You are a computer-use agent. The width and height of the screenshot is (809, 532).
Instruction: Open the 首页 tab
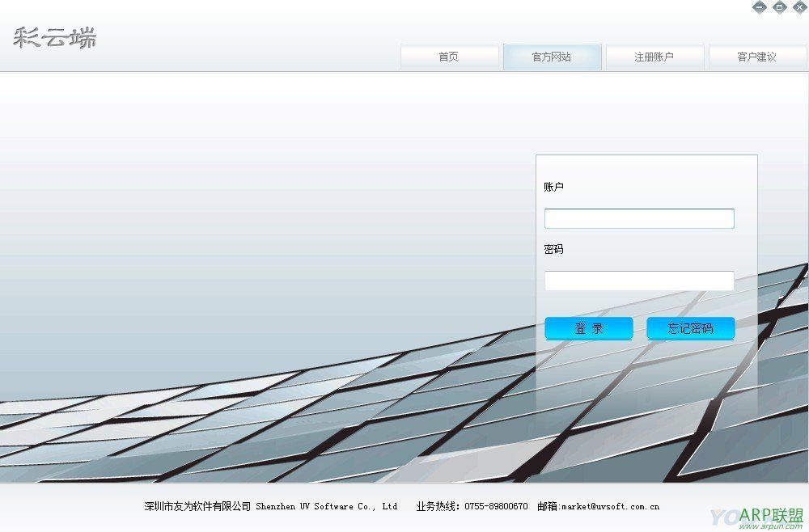click(x=449, y=57)
